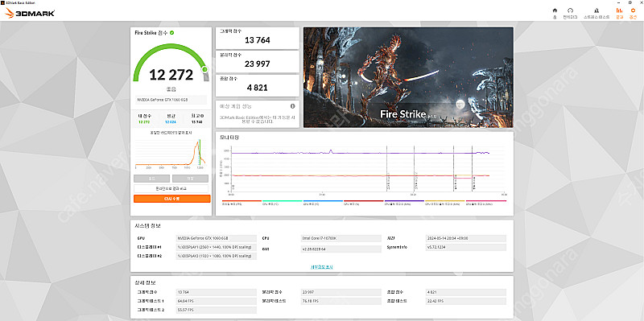Image resolution: width=644 pixels, height=321 pixels.
Task: Click first vertical marker in monitoring chart
Action: point(387,168)
